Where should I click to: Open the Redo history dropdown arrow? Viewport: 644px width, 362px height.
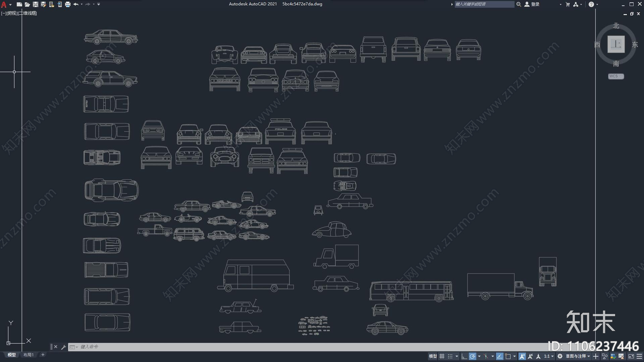coord(94,4)
